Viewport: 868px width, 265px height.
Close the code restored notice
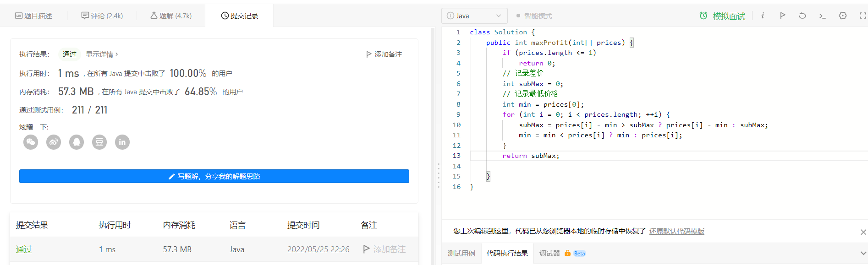point(863,232)
